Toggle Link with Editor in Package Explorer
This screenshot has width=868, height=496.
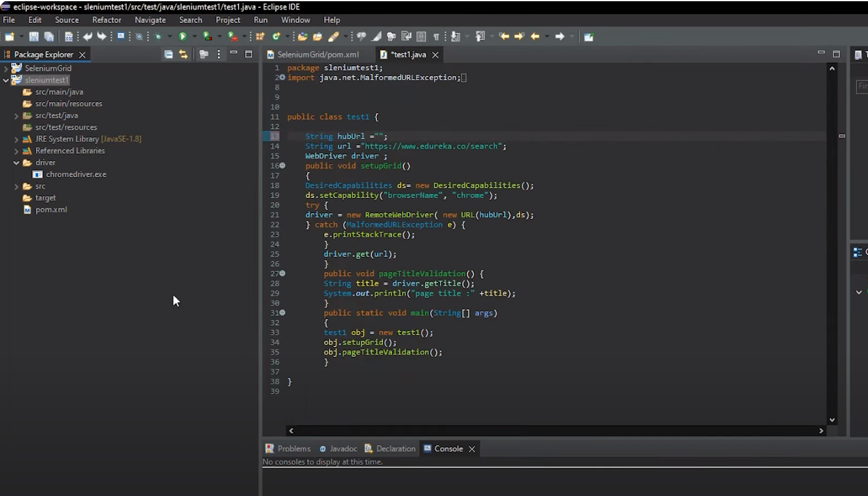(x=183, y=54)
